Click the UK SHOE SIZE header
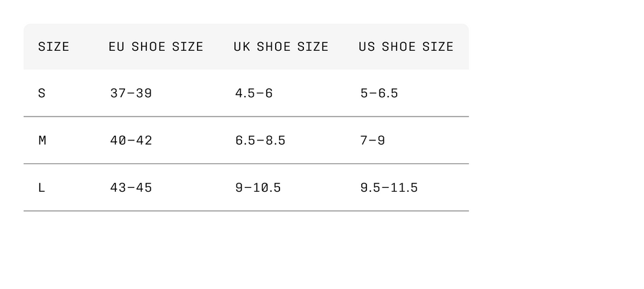Screen dimensions: 644x289 [281, 46]
